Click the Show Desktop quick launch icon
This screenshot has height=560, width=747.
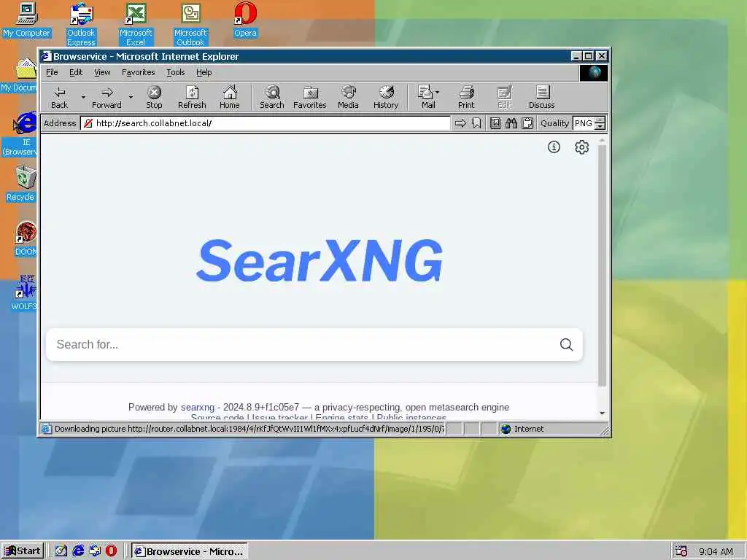pos(61,551)
